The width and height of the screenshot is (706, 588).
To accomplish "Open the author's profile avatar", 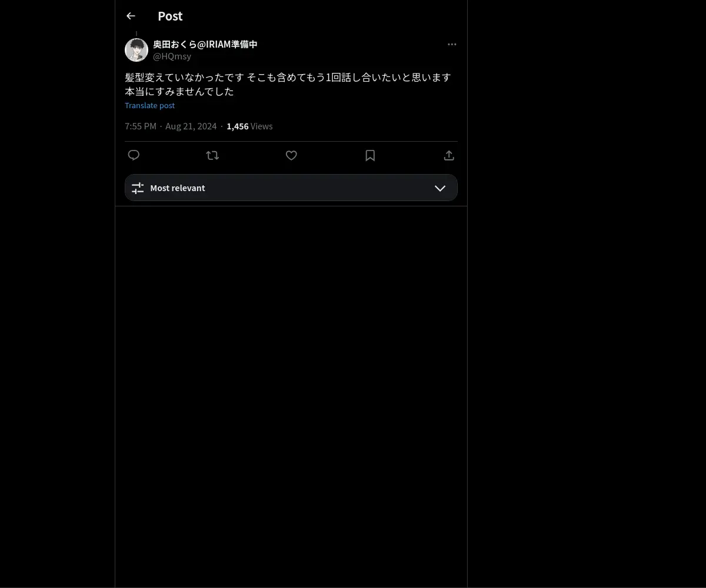I will click(x=136, y=50).
